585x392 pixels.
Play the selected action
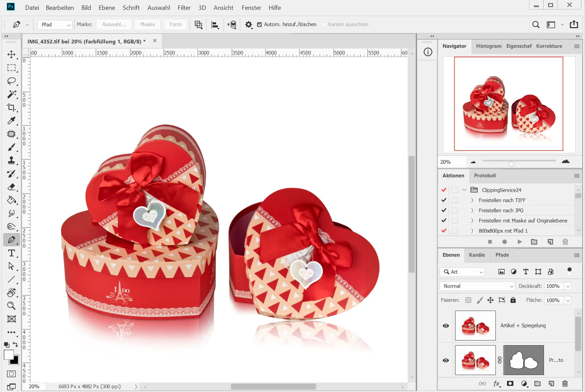[520, 242]
